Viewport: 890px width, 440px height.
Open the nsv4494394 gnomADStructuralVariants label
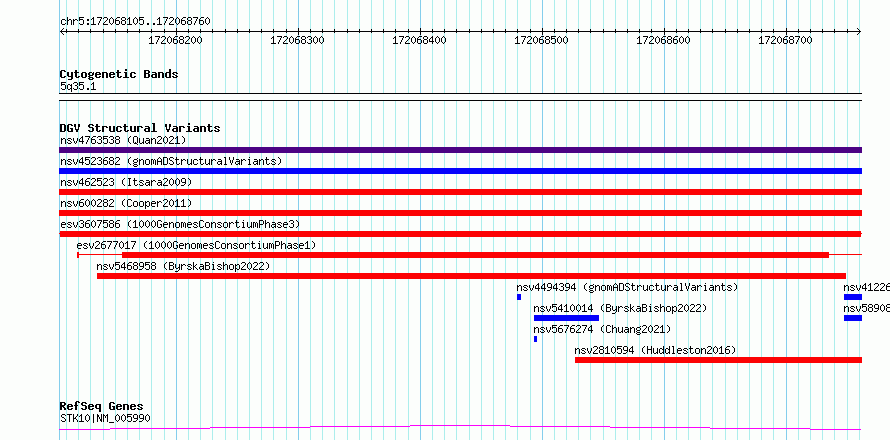(627, 287)
